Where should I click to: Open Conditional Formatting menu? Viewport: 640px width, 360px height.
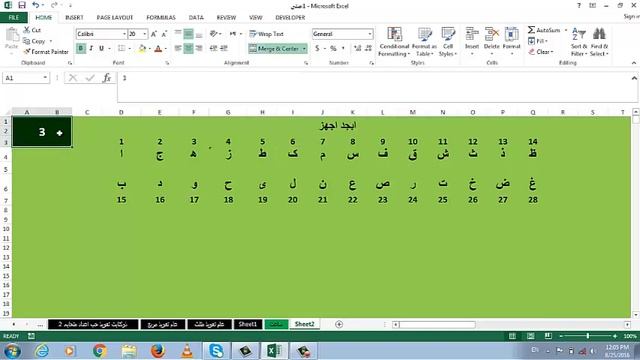(394, 42)
